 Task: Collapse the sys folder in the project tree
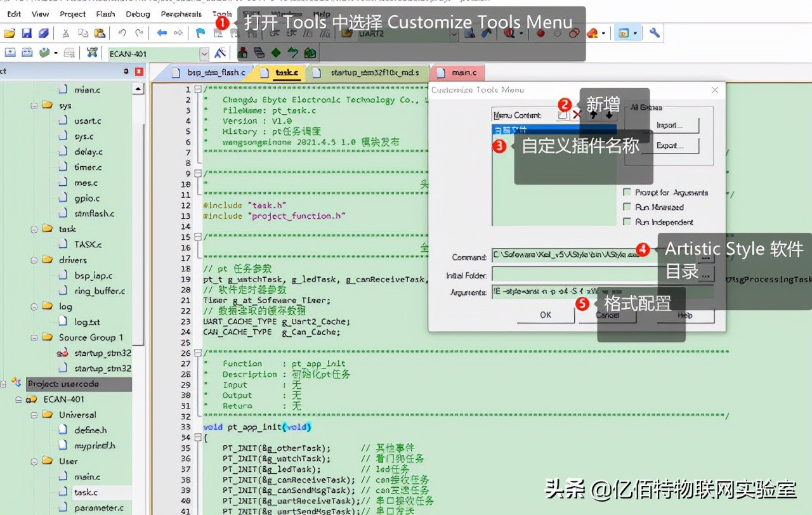pyautogui.click(x=34, y=105)
